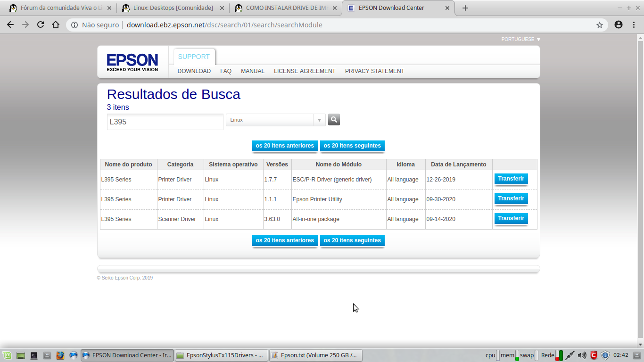644x362 pixels.
Task: Launch the Iron browser taskbar shortcut
Action: point(73,355)
